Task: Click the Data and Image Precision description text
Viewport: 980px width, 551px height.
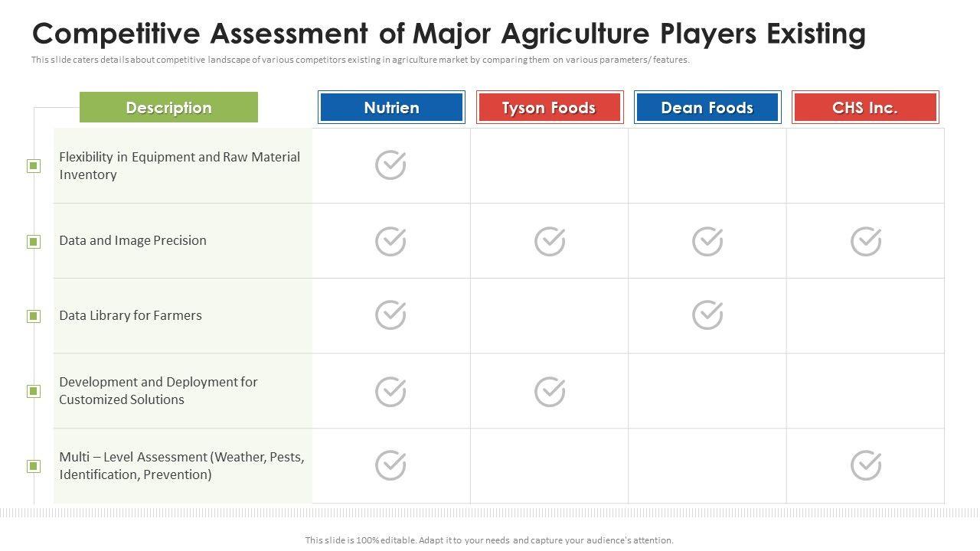Action: (133, 240)
